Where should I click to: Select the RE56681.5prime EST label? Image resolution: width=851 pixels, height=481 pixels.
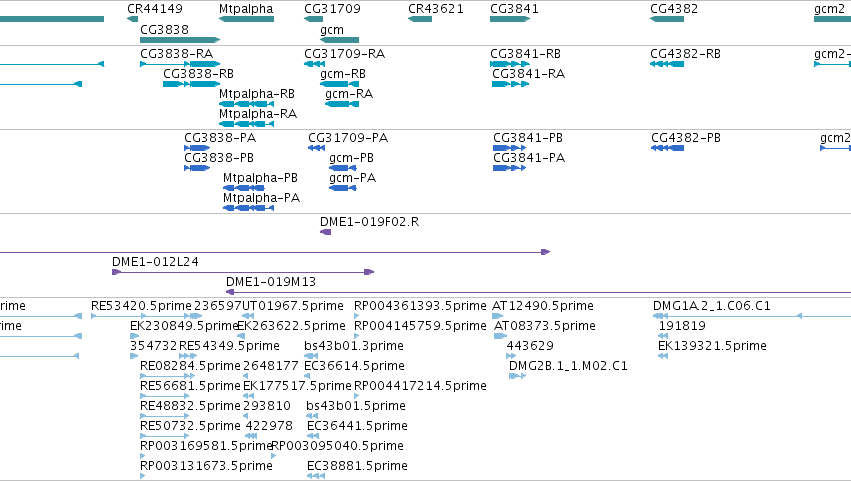[x=190, y=386]
